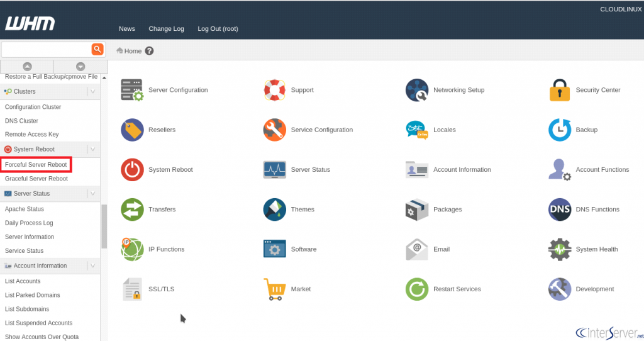Open the Server Configuration icon
Screen dimensions: 644x341
[x=132, y=90]
